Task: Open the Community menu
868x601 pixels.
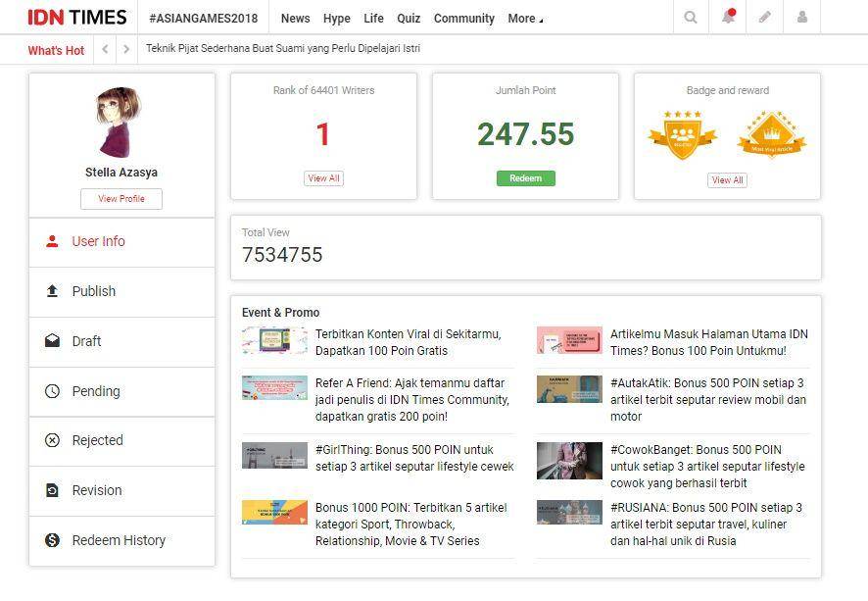Action: coord(464,19)
